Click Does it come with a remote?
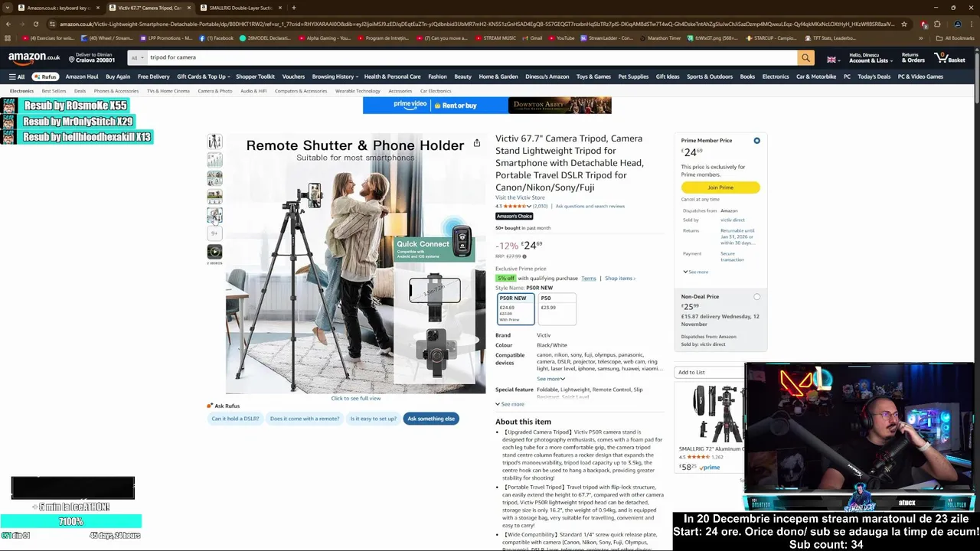 [305, 419]
